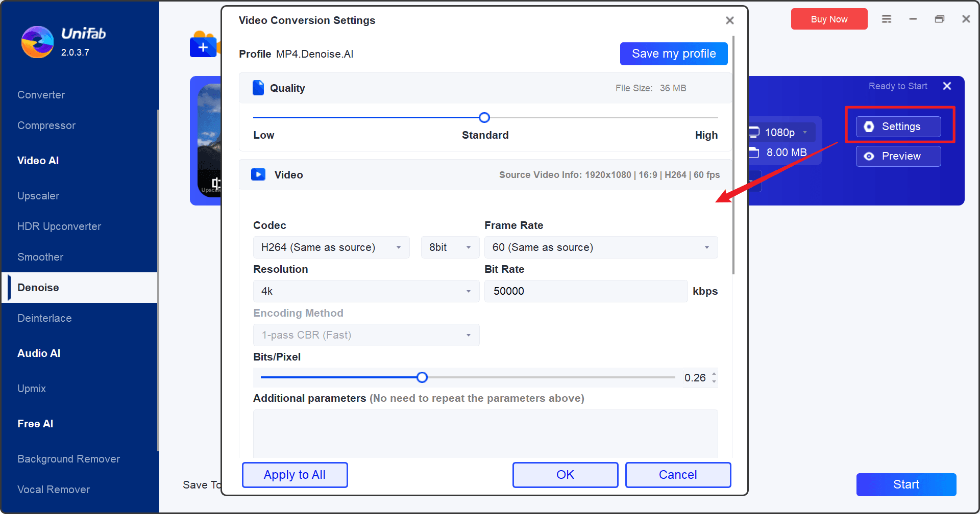This screenshot has width=980, height=514.
Task: Click the Bits/Pixel slider handle
Action: [x=422, y=377]
